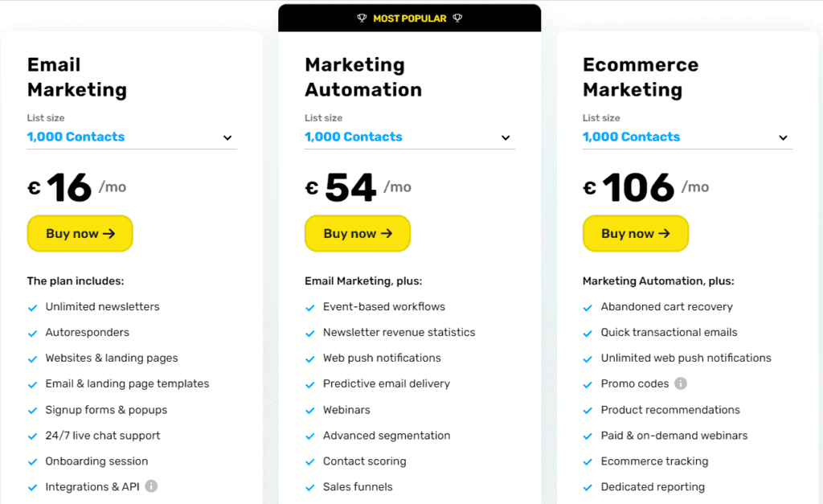Open Ecommerce Marketing list size selector
The height and width of the screenshot is (504, 823).
(687, 137)
